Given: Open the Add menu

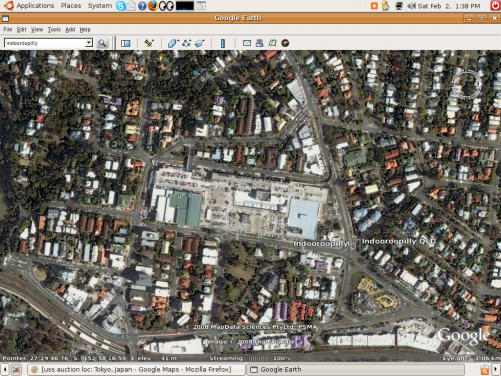Looking at the screenshot, I should pyautogui.click(x=70, y=30).
